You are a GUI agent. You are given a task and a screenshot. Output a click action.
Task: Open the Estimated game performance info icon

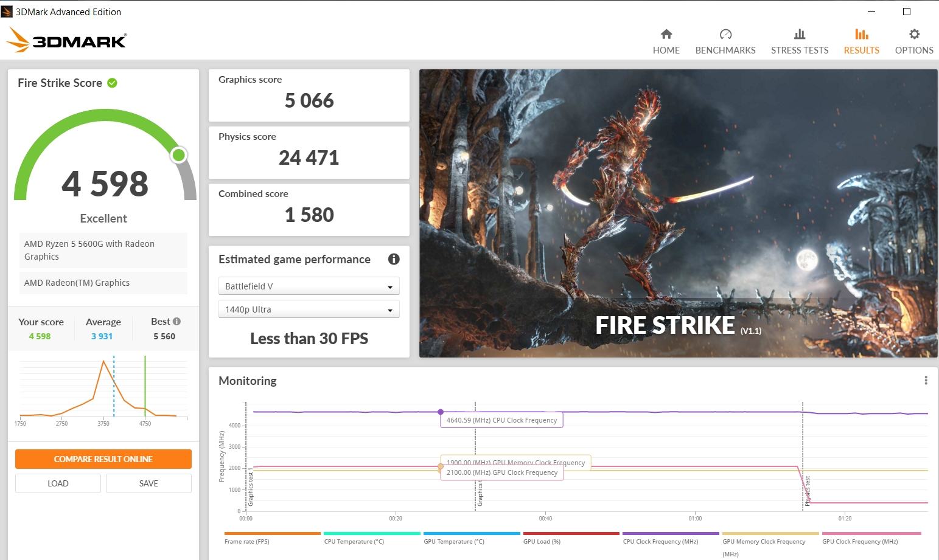click(394, 259)
